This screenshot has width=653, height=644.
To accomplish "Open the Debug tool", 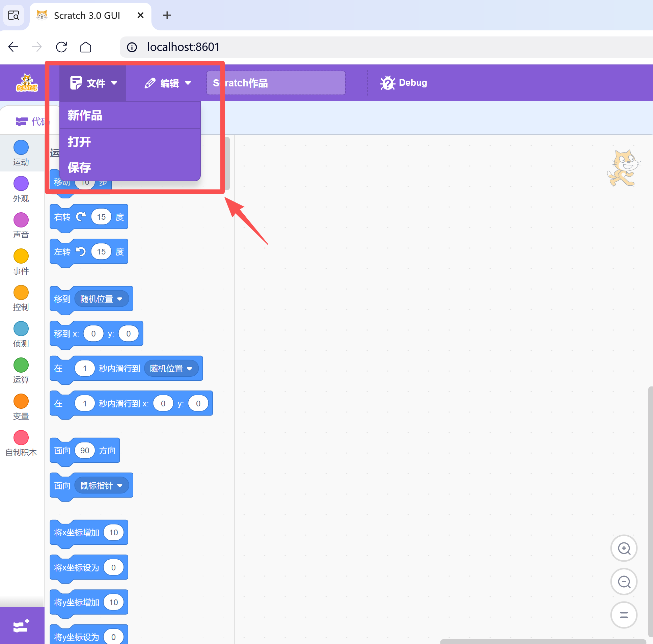I will (404, 83).
